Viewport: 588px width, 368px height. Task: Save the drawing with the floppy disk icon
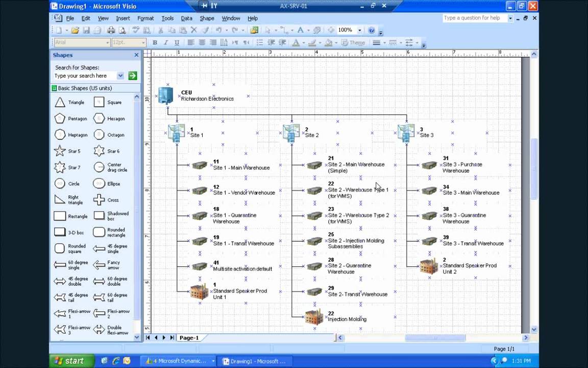pyautogui.click(x=86, y=31)
